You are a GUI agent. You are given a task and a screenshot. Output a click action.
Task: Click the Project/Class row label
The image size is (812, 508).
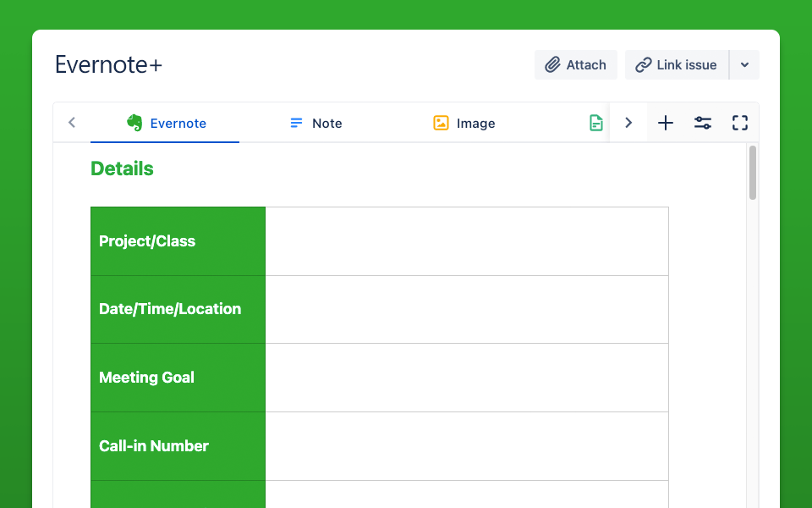147,241
